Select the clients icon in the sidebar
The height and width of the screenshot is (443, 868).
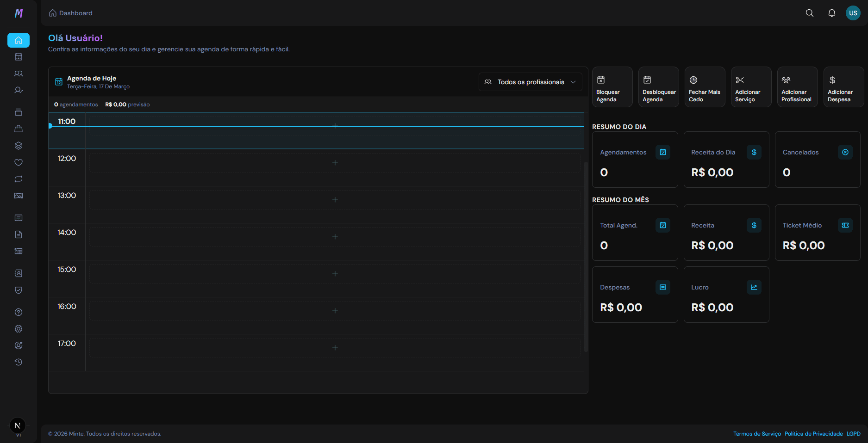[19, 73]
